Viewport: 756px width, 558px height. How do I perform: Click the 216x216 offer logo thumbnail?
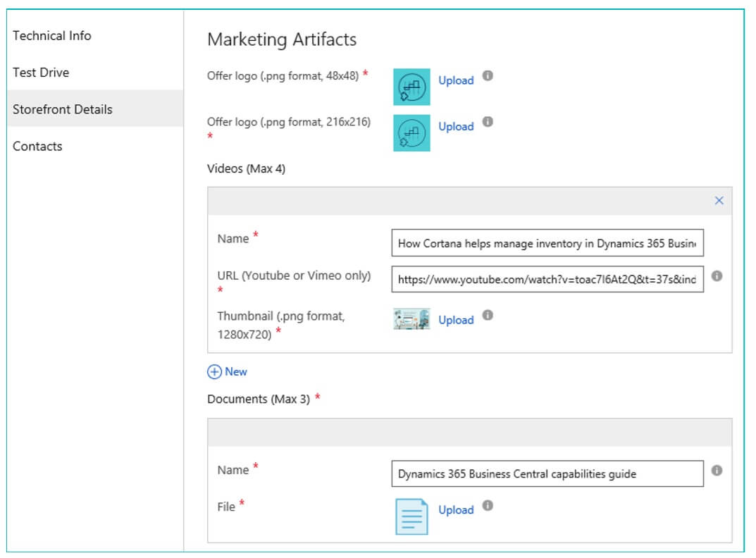pyautogui.click(x=411, y=132)
